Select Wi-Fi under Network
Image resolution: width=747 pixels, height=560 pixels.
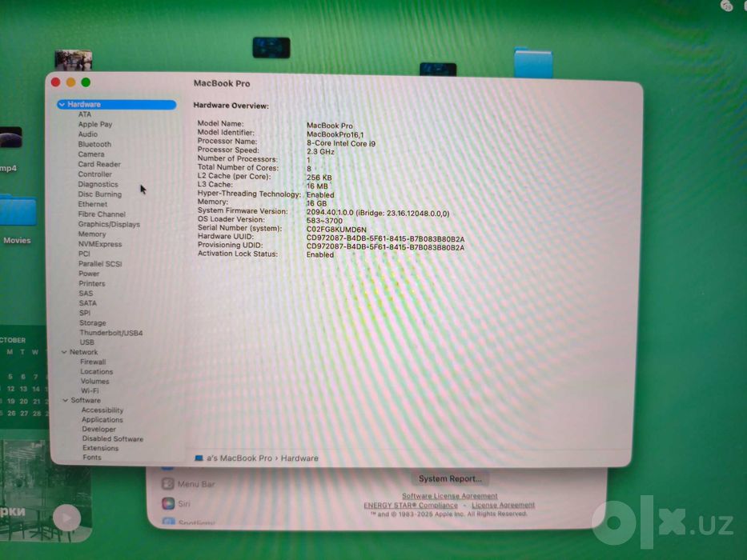point(90,390)
